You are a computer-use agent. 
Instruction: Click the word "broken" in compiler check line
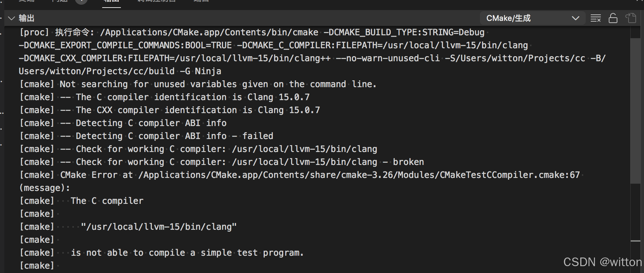408,162
